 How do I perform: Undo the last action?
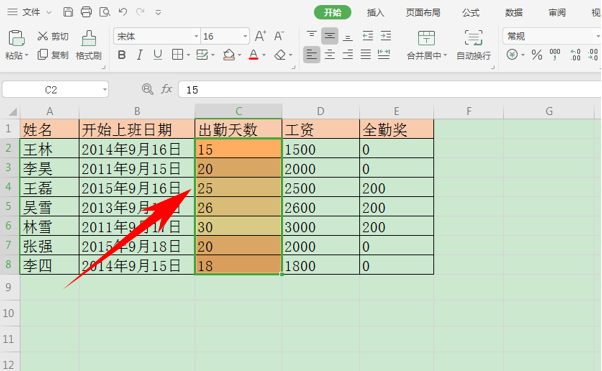(x=122, y=12)
